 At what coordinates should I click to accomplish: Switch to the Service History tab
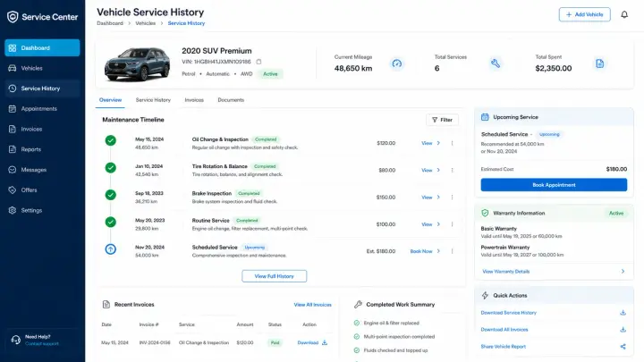tap(153, 100)
